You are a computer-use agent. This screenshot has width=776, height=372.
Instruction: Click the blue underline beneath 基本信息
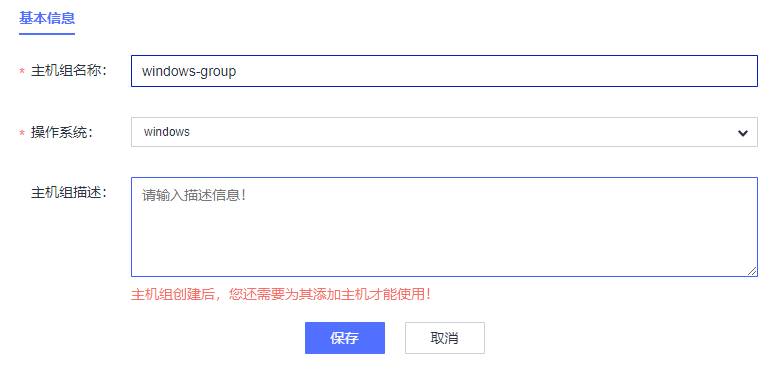47,34
